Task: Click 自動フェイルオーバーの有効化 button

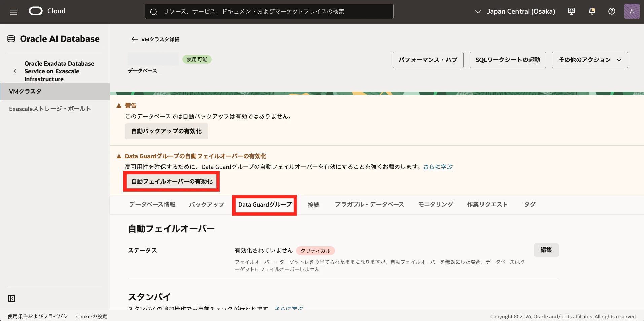Action: [172, 182]
